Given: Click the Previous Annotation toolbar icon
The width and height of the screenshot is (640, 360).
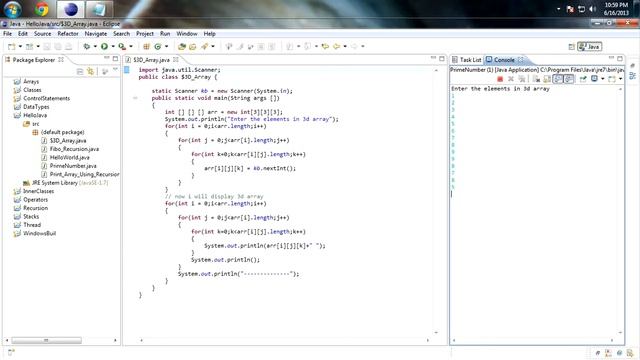Looking at the screenshot, I should [x=308, y=47].
